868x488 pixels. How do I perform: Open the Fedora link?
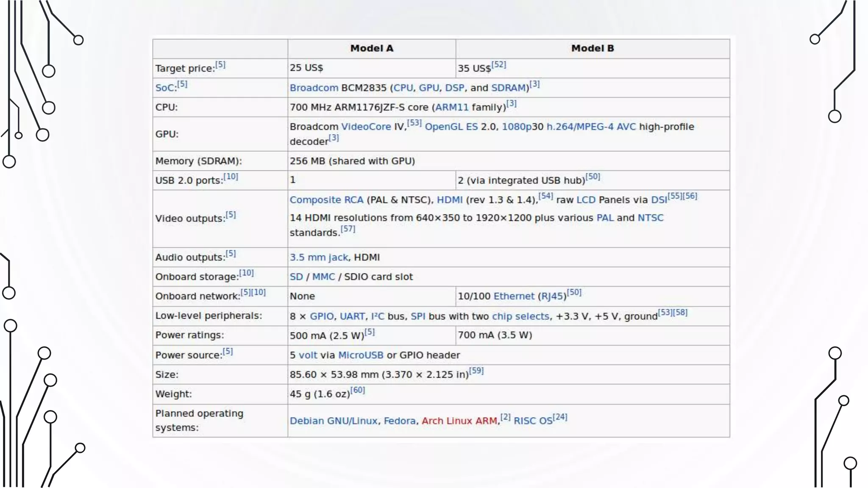pos(400,421)
